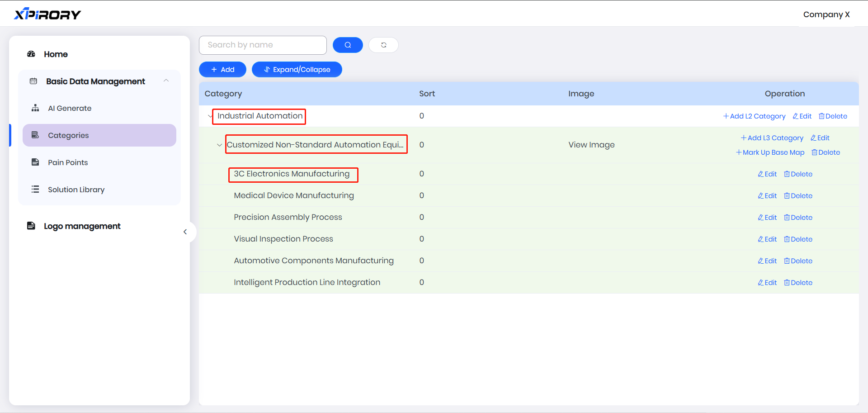Click the XPIRORY logo
Screen dimensions: 868x413
coord(47,14)
